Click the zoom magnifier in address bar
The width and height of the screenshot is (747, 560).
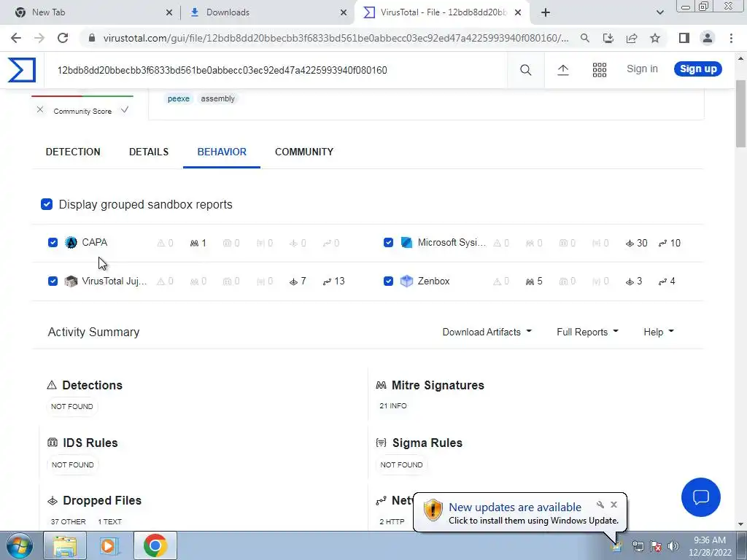tap(585, 38)
